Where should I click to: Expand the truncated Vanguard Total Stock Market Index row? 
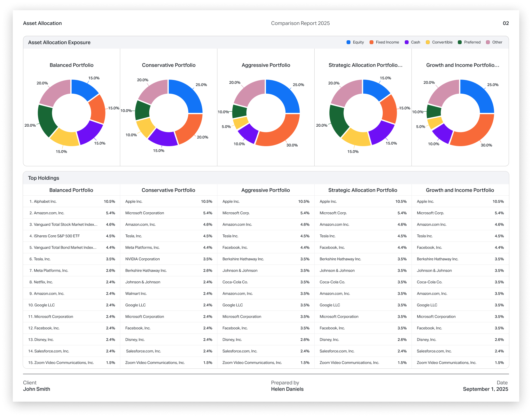coord(65,224)
